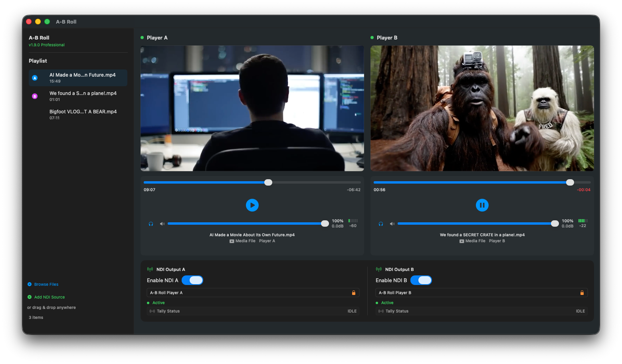Click the v1.9.0 Professional version label
The height and width of the screenshot is (364, 622).
click(x=47, y=45)
